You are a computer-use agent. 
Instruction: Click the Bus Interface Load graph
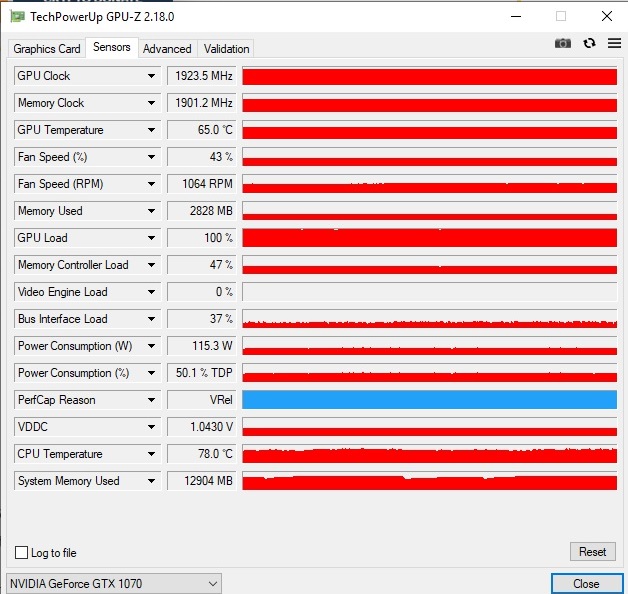tap(429, 319)
